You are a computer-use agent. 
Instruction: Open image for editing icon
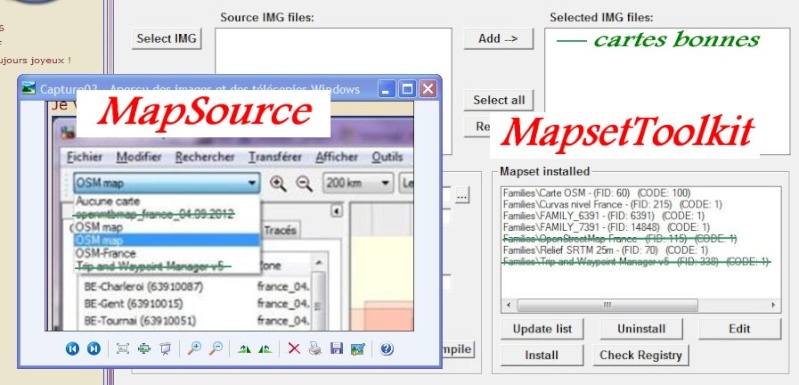(x=358, y=348)
